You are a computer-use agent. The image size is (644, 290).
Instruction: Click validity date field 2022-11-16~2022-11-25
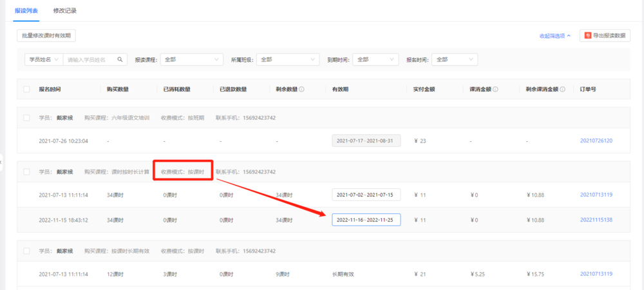(x=366, y=220)
